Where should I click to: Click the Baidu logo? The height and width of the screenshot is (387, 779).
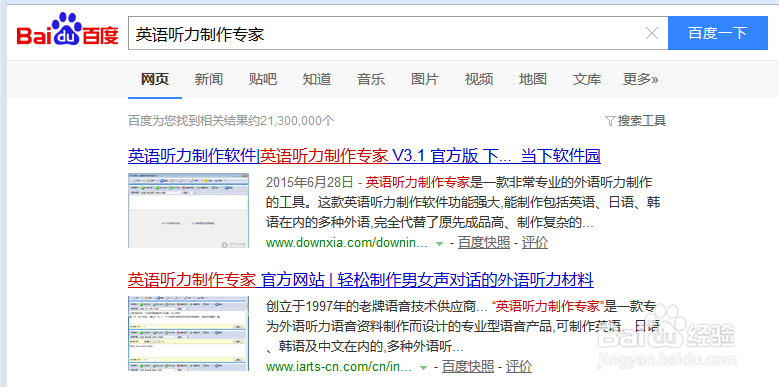[x=68, y=30]
